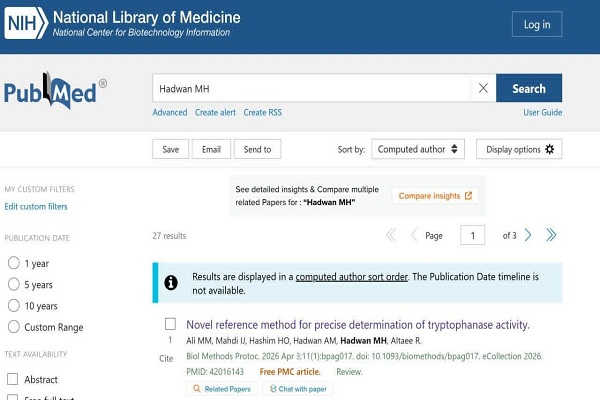Click the Advanced search link
The height and width of the screenshot is (400, 600).
pyautogui.click(x=170, y=113)
